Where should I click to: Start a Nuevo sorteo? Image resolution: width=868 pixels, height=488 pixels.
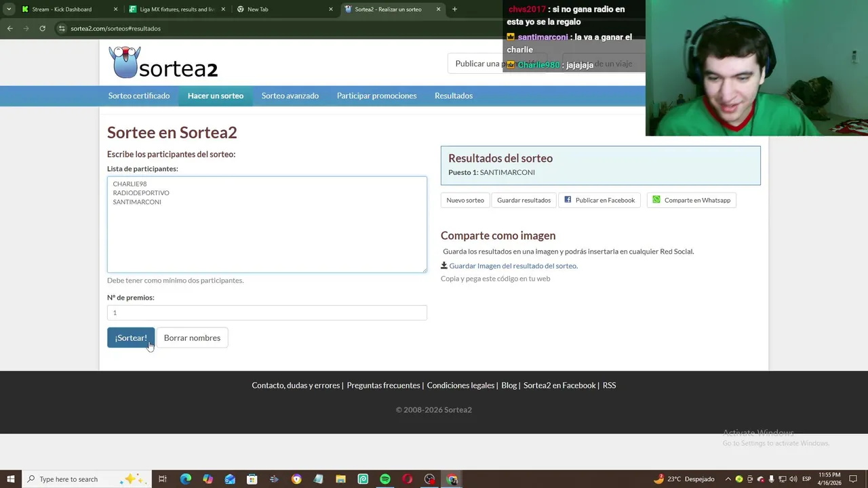[465, 200]
